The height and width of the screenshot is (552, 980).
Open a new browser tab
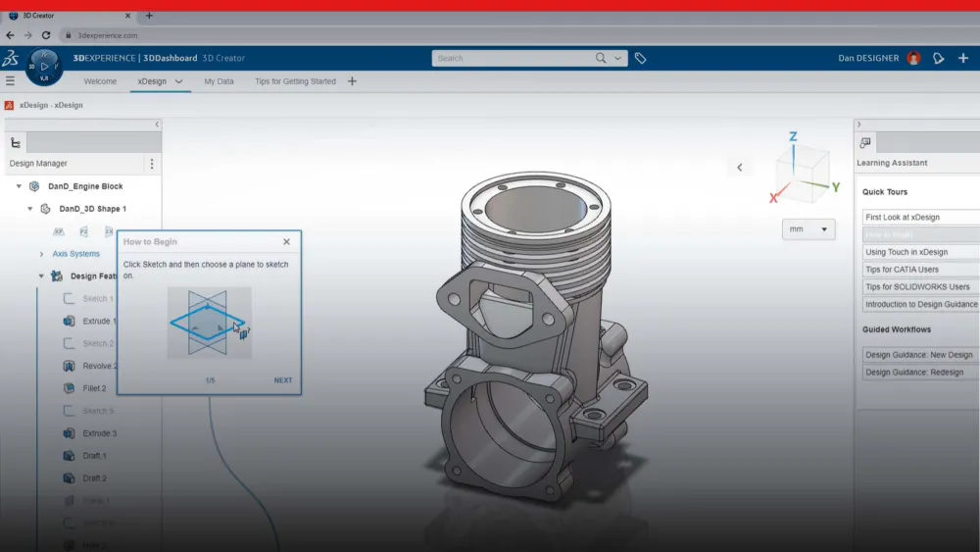click(149, 16)
